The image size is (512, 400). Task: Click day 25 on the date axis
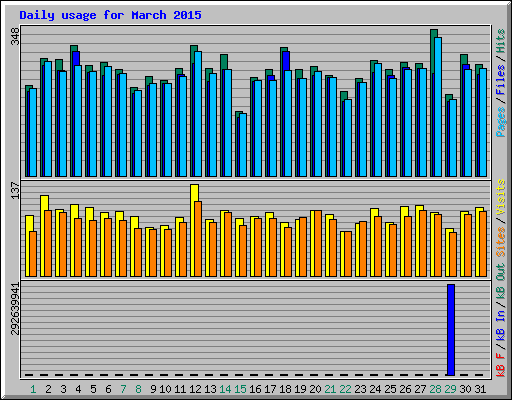pyautogui.click(x=390, y=389)
